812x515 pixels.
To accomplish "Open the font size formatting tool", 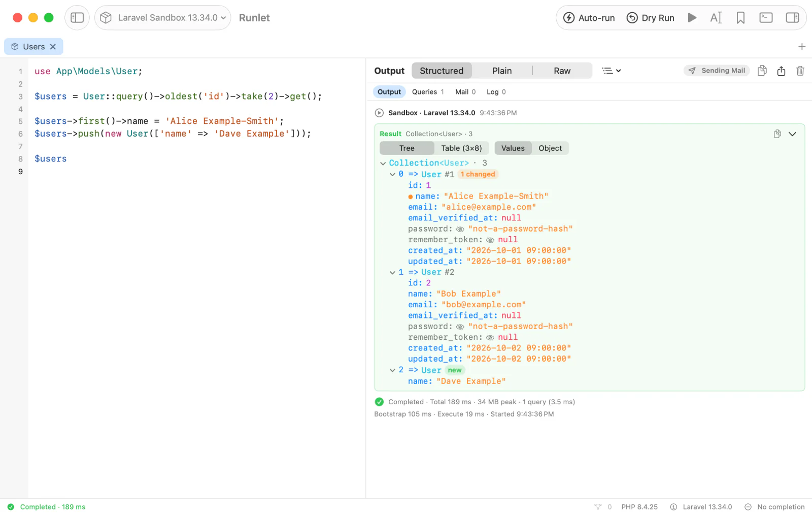I will (x=716, y=18).
